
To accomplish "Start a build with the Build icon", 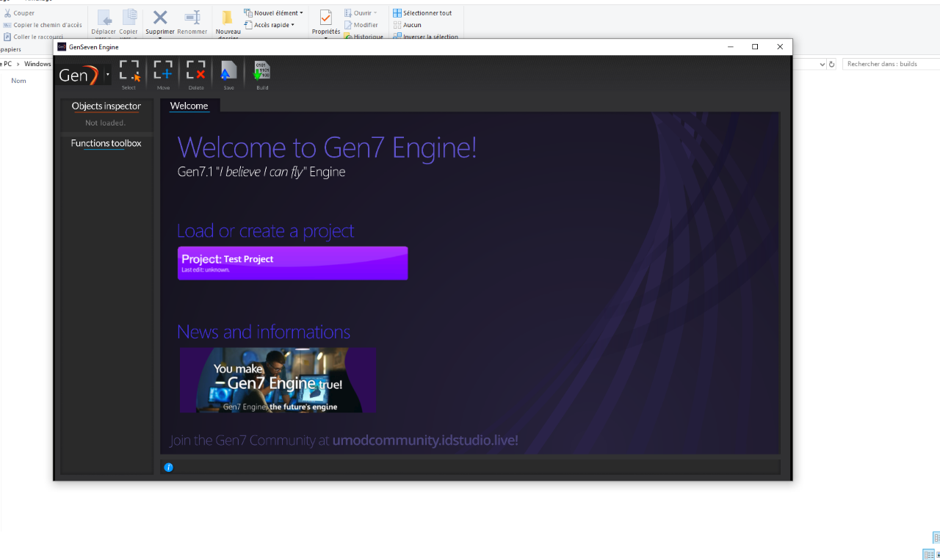I will tap(262, 73).
